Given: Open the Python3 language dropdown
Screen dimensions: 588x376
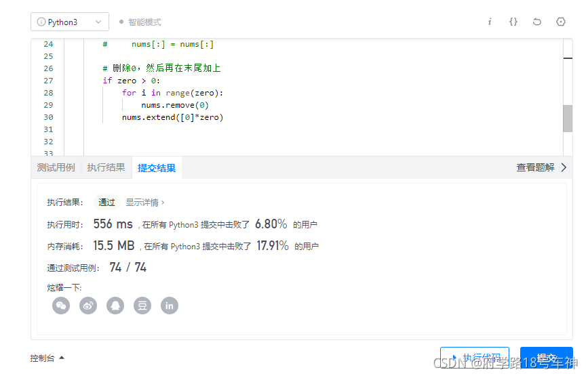Looking at the screenshot, I should (70, 22).
